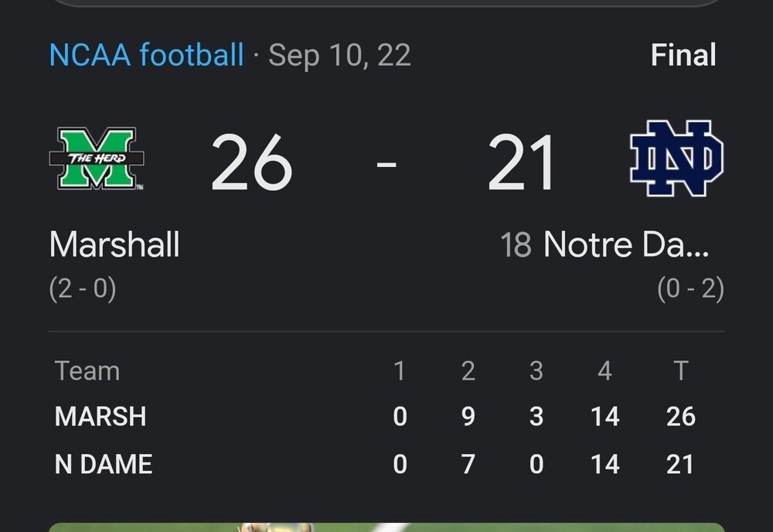Click Marshall's second quarter score of 9
This screenshot has height=532, width=773.
[468, 417]
